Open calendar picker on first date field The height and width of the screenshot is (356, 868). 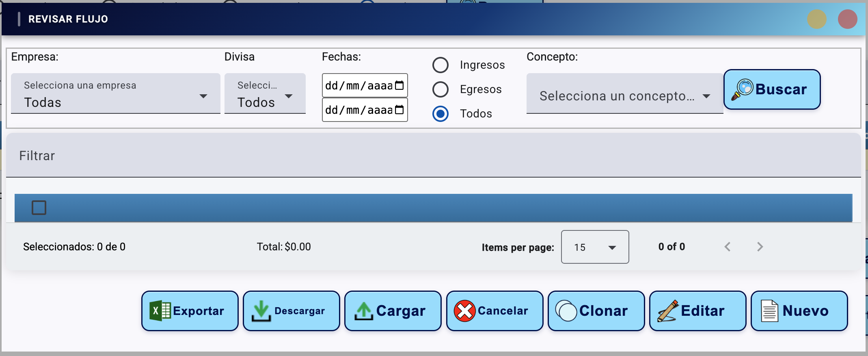coord(399,85)
